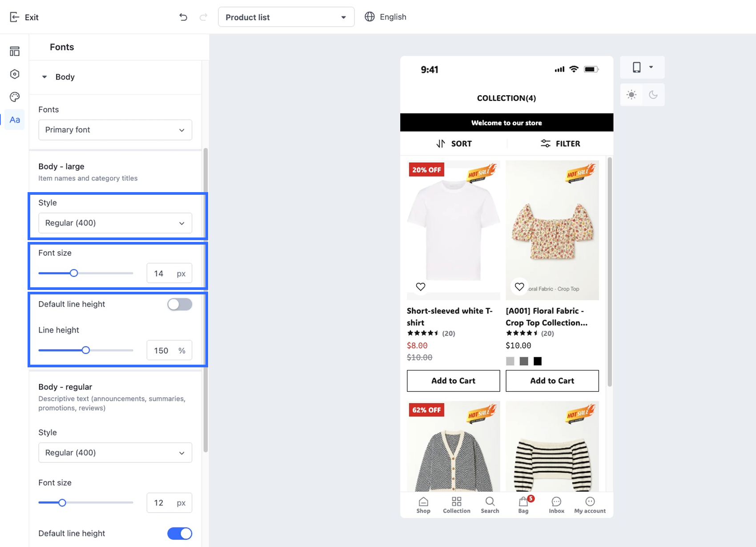Click the SORT button label
Viewport: 756px width, 547px height.
coord(462,144)
